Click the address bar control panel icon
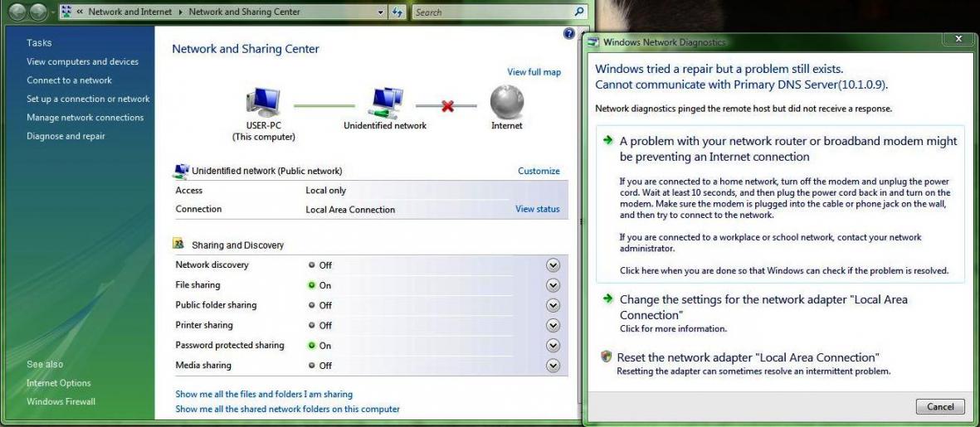The width and height of the screenshot is (980, 427). coord(67,12)
